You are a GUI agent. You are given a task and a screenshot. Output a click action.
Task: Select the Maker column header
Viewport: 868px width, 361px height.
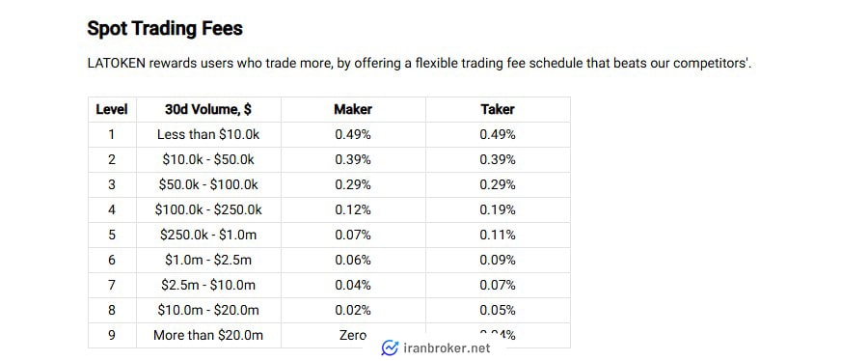353,110
